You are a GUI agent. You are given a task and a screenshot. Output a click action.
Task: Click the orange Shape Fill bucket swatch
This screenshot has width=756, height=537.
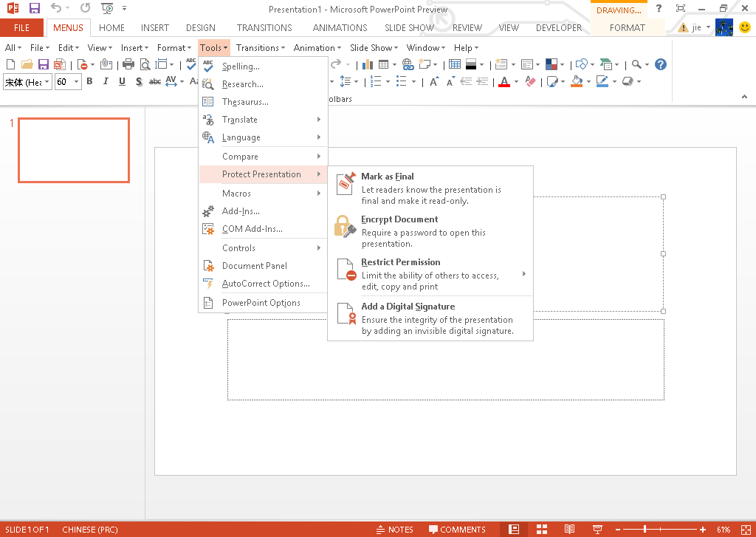(577, 81)
